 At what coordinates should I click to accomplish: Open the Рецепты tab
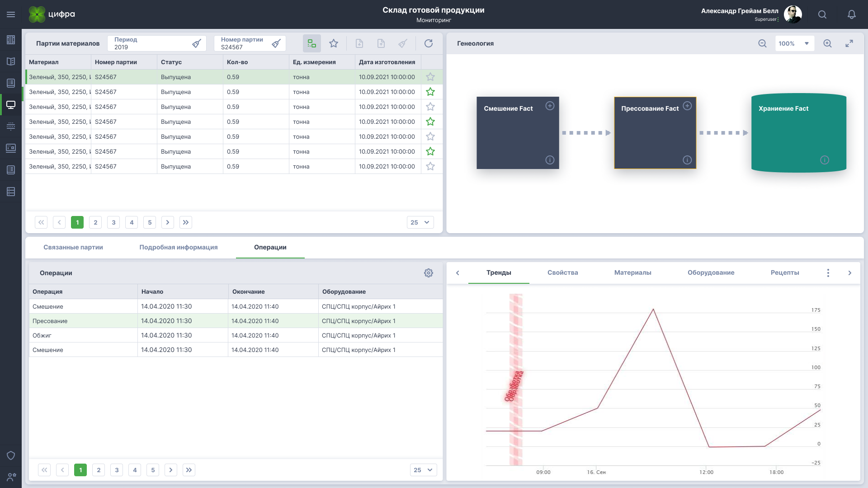pyautogui.click(x=785, y=272)
